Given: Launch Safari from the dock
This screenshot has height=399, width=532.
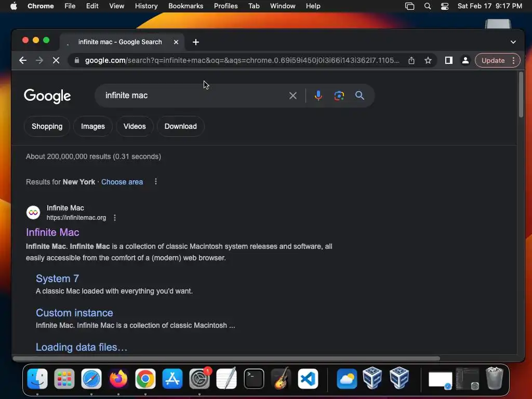Looking at the screenshot, I should (x=91, y=378).
